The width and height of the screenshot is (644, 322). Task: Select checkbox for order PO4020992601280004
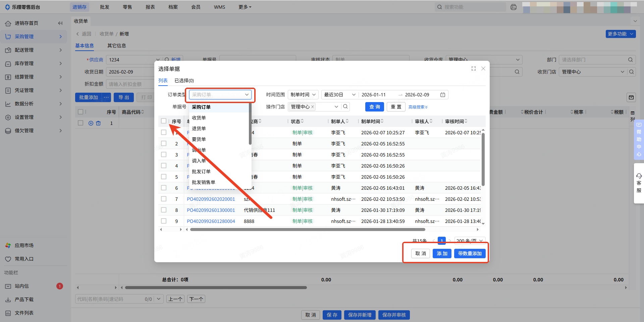coord(164,221)
